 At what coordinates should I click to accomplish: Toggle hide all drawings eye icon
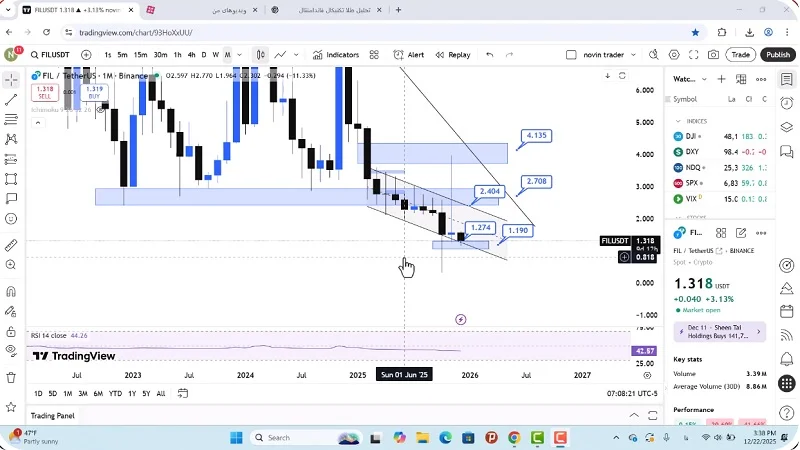pos(11,350)
